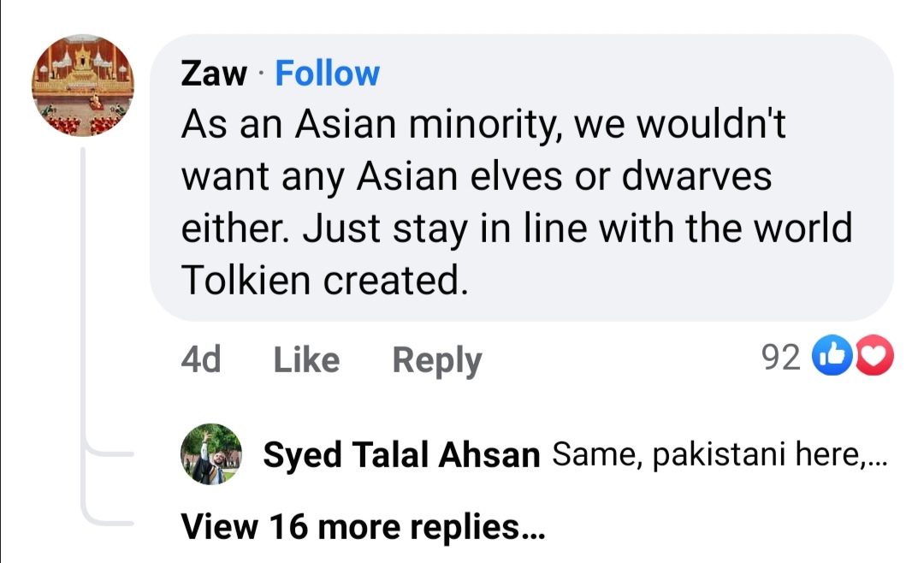924x563 pixels.
Task: Open Syed Talal Ahsan's avatar
Action: (x=210, y=453)
